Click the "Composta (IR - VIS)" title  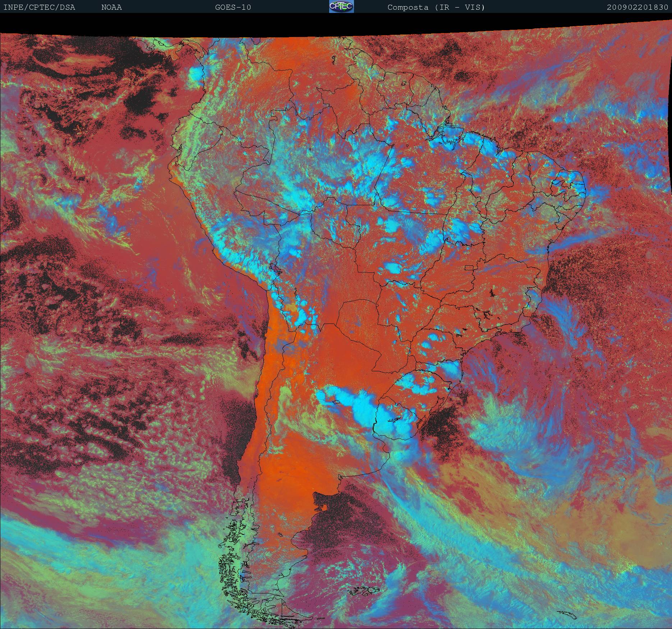pyautogui.click(x=436, y=8)
